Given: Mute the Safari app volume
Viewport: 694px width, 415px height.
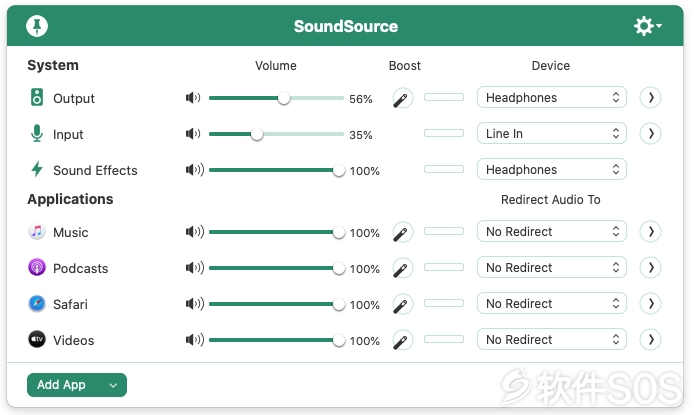Looking at the screenshot, I should pyautogui.click(x=195, y=304).
